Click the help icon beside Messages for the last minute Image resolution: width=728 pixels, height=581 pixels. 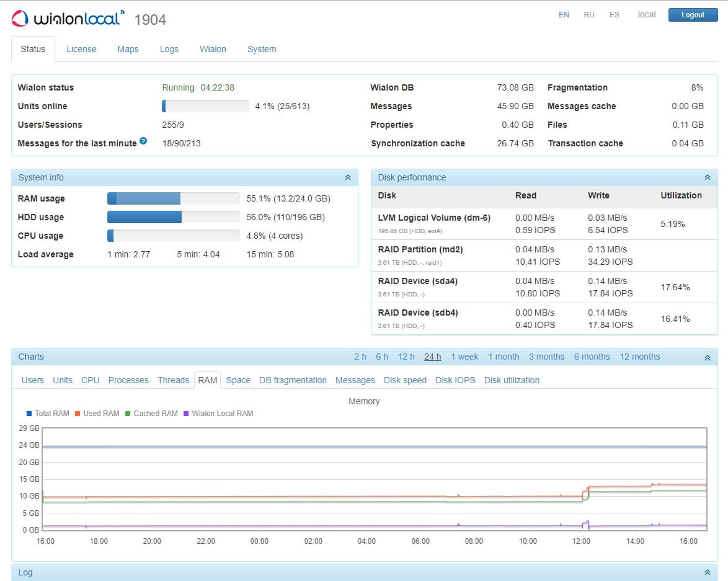pyautogui.click(x=143, y=141)
